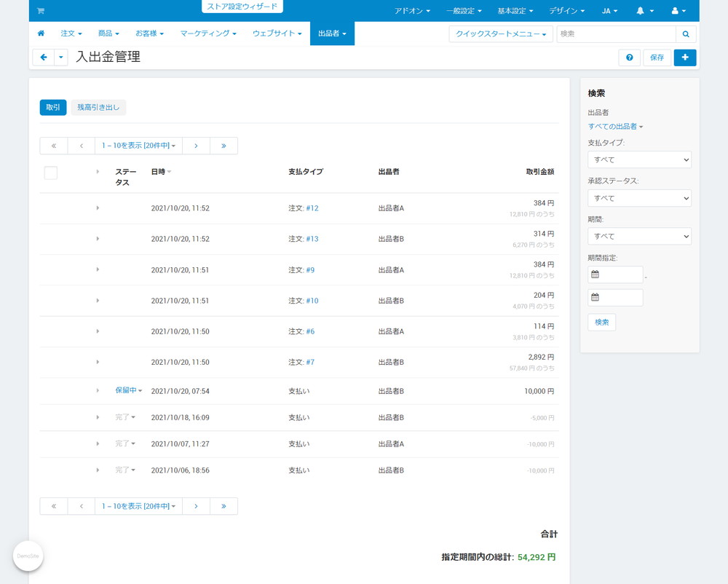
Task: Open the マーケティング menu
Action: tap(208, 33)
